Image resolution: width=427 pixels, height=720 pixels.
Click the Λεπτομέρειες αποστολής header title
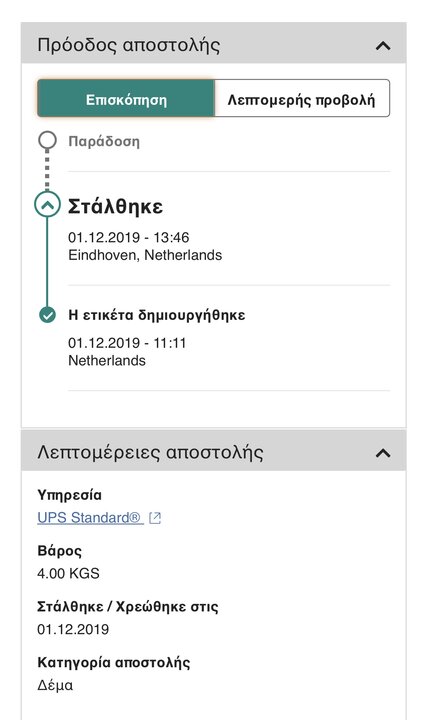(150, 452)
